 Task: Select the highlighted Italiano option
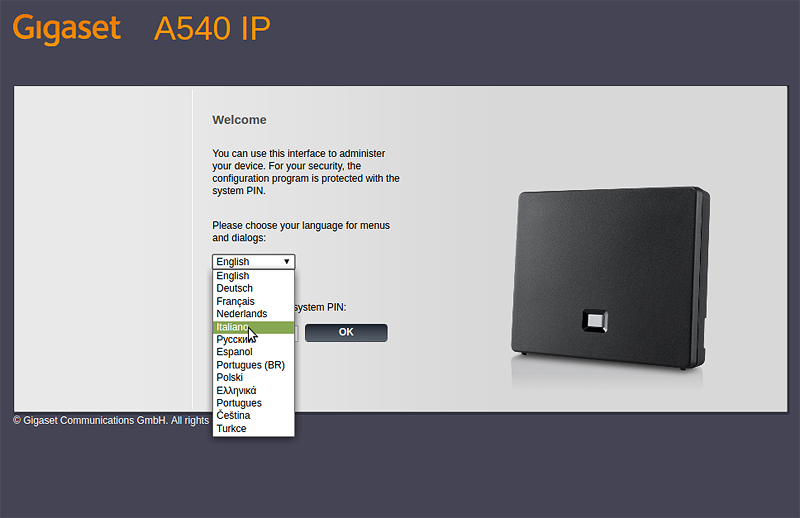pyautogui.click(x=253, y=327)
